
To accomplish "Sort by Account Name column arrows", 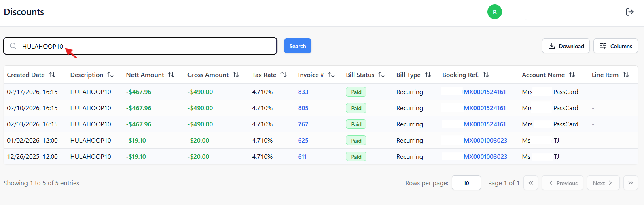I will click(572, 75).
